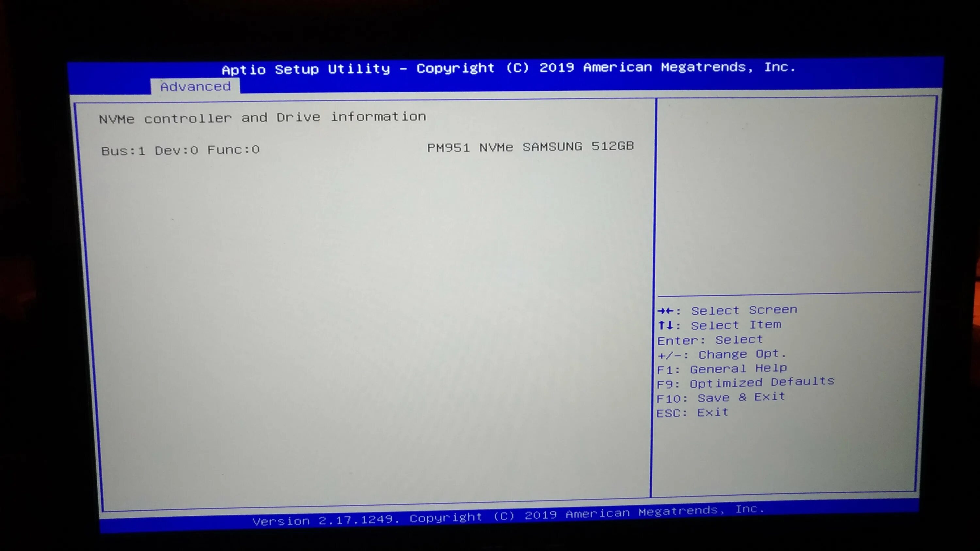Toggle BIOS optimized defaults setting
980x551 pixels.
point(745,382)
